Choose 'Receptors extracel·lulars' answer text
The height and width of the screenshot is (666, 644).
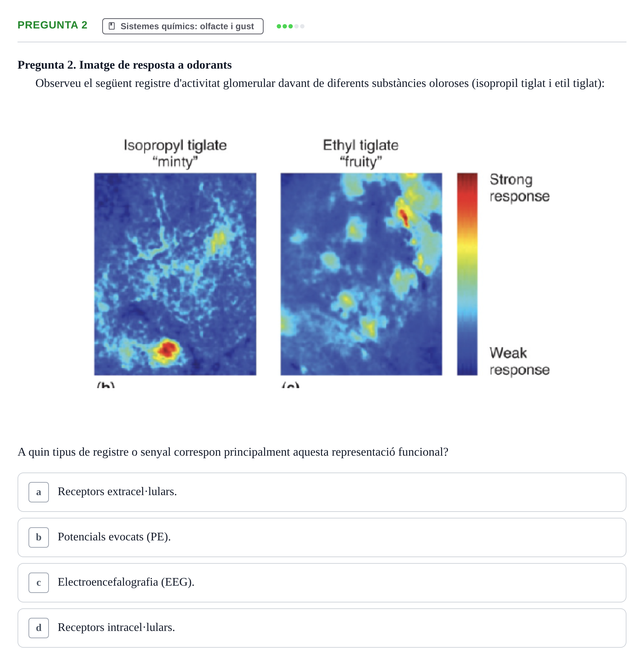coord(117,491)
